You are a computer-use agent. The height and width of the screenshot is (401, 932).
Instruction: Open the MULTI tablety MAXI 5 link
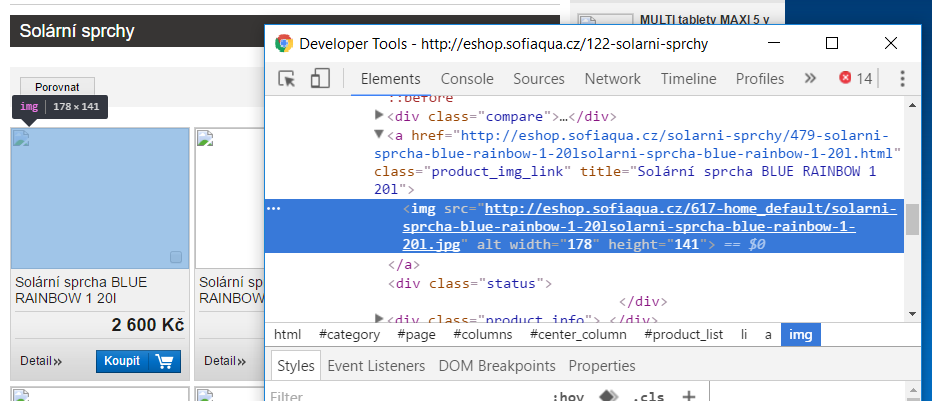click(705, 20)
